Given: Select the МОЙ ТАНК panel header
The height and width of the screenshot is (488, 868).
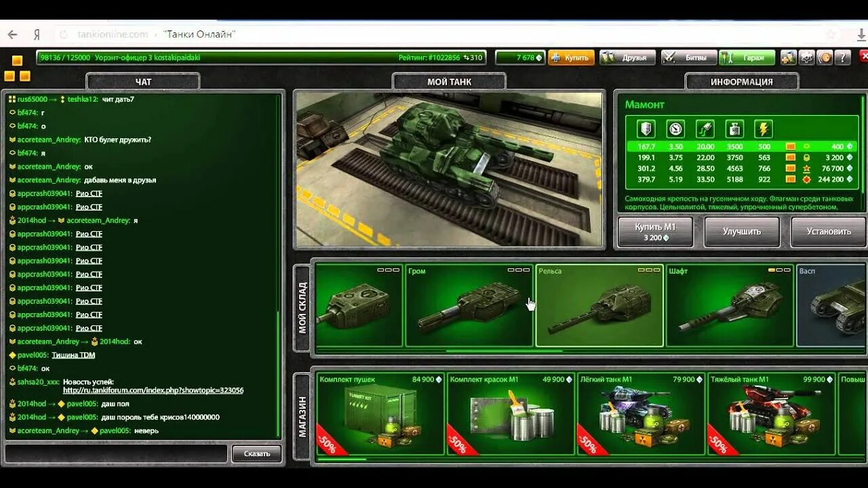Looking at the screenshot, I should tap(449, 81).
